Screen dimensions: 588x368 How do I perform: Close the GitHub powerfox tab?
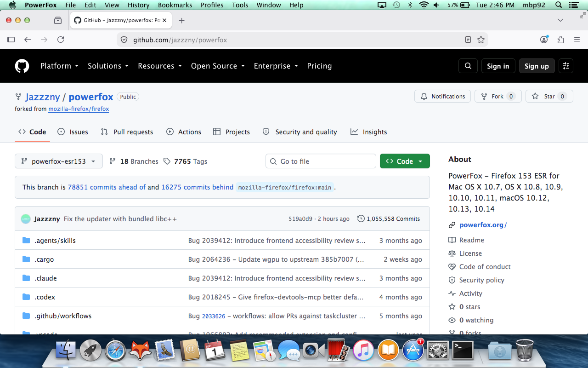click(x=164, y=20)
